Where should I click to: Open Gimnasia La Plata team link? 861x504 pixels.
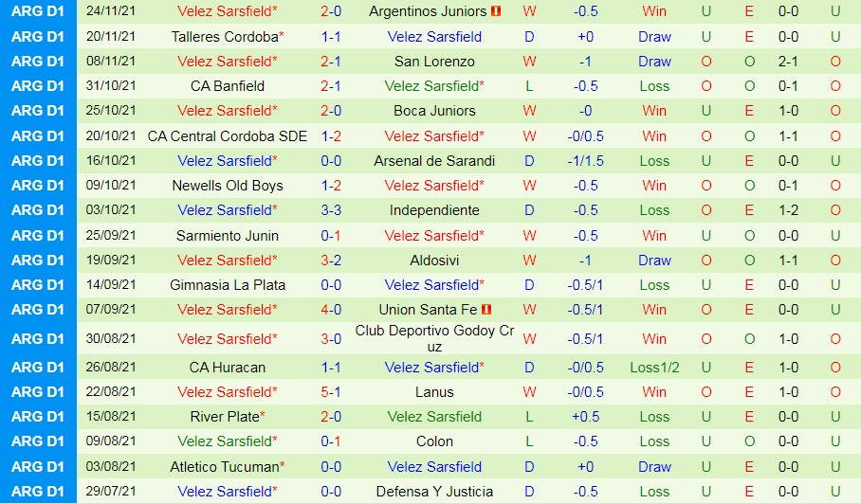click(228, 285)
